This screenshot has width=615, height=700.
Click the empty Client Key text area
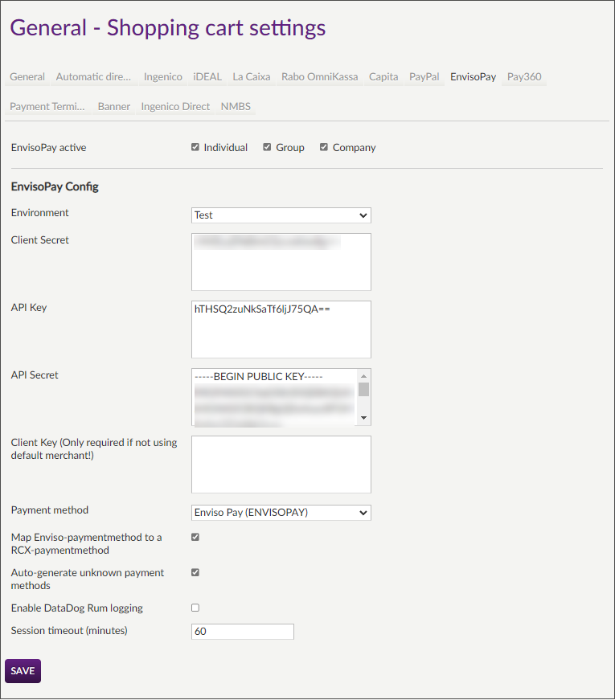tap(281, 465)
